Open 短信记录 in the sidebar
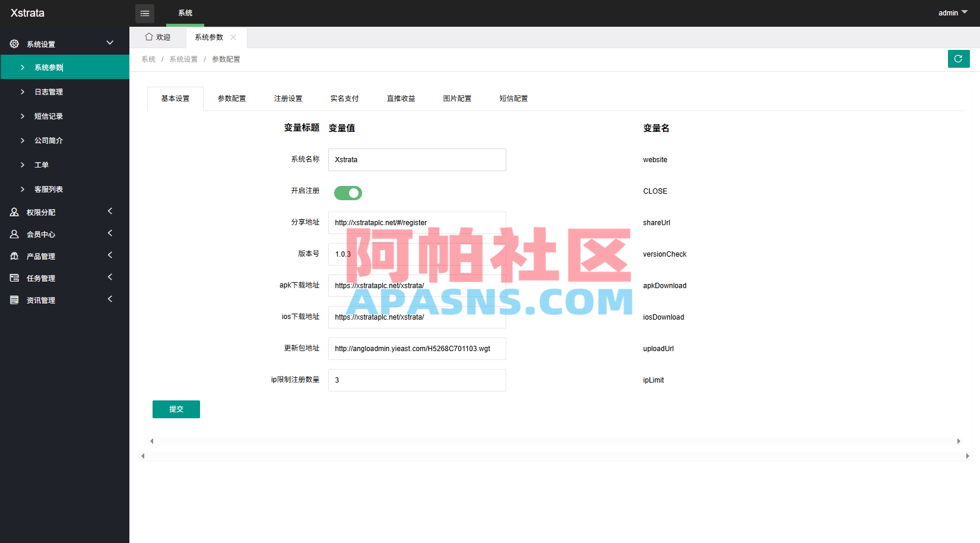 [65, 116]
